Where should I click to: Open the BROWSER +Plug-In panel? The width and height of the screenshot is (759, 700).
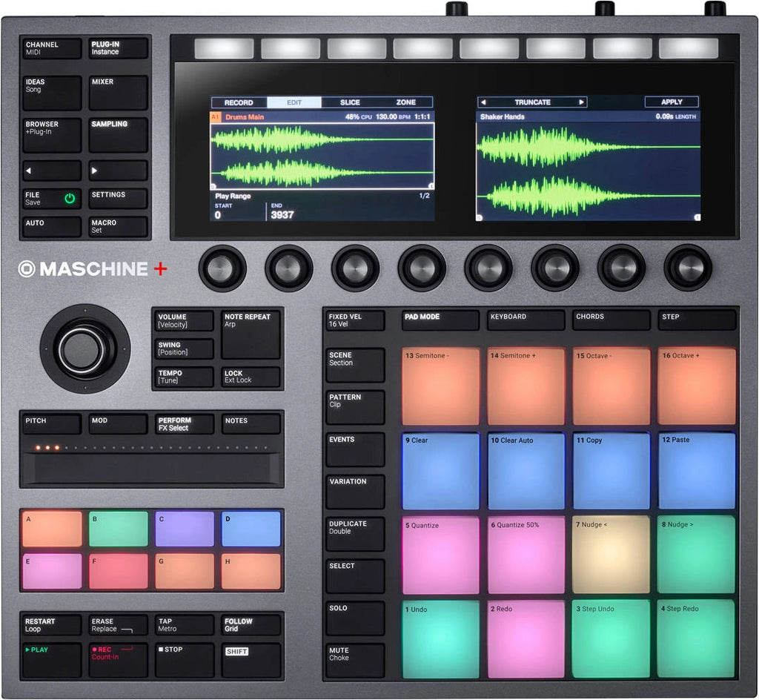[x=51, y=135]
